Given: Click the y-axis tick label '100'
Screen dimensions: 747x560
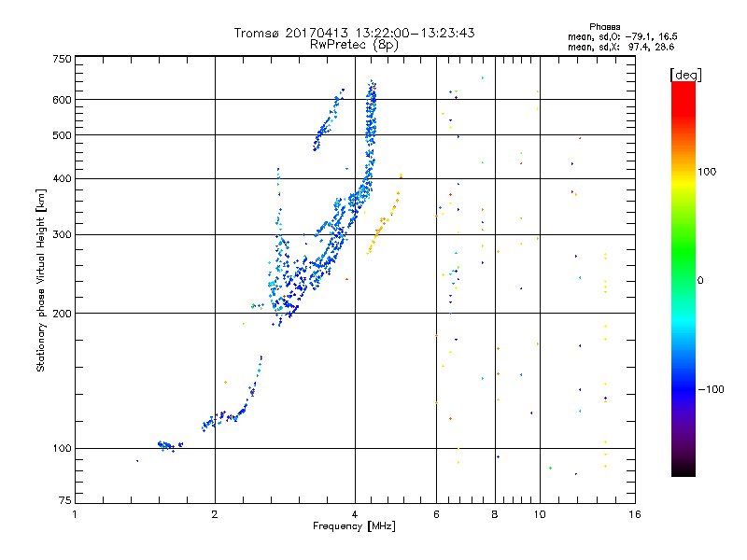Looking at the screenshot, I should pos(63,448).
